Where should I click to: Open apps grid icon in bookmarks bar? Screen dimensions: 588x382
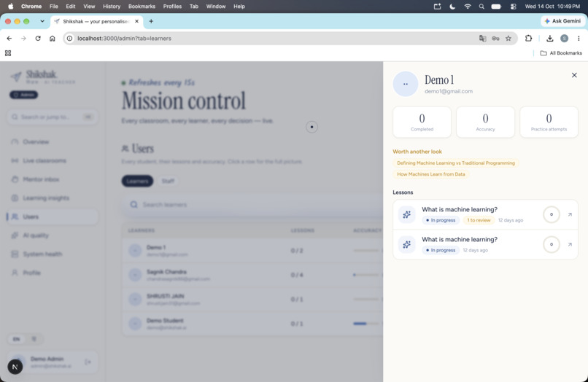click(x=8, y=53)
